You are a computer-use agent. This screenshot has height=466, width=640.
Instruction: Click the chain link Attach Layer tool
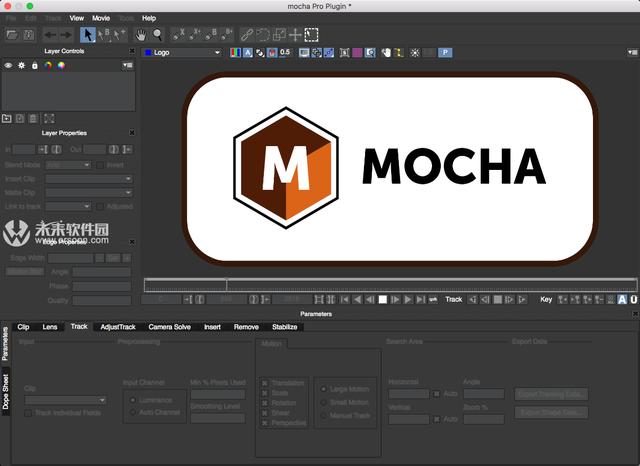click(247, 35)
